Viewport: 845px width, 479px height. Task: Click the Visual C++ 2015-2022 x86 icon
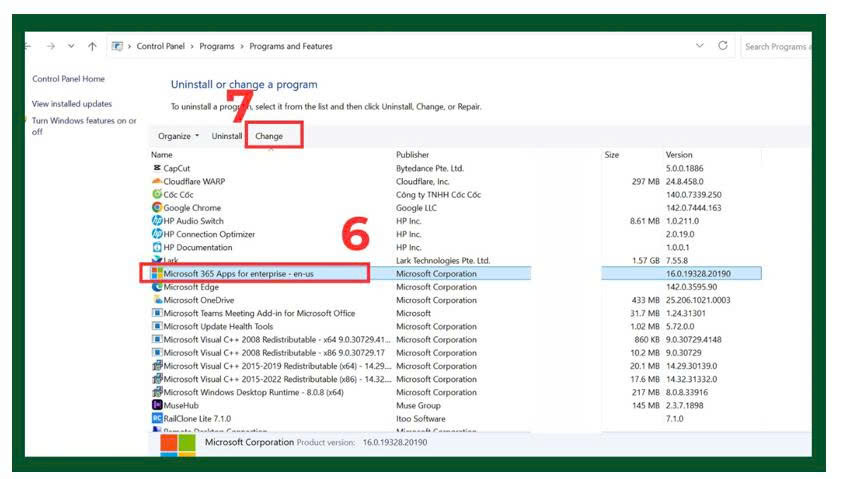[x=157, y=379]
